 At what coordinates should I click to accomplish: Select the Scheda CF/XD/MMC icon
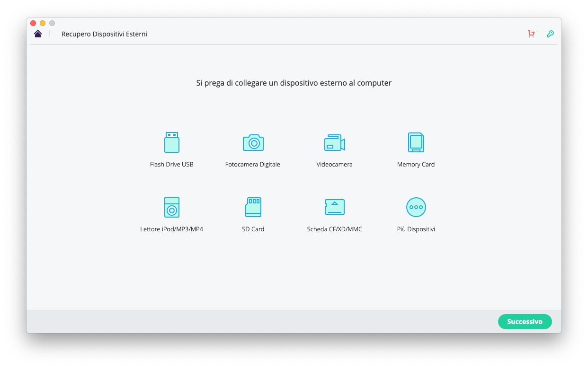tap(335, 207)
